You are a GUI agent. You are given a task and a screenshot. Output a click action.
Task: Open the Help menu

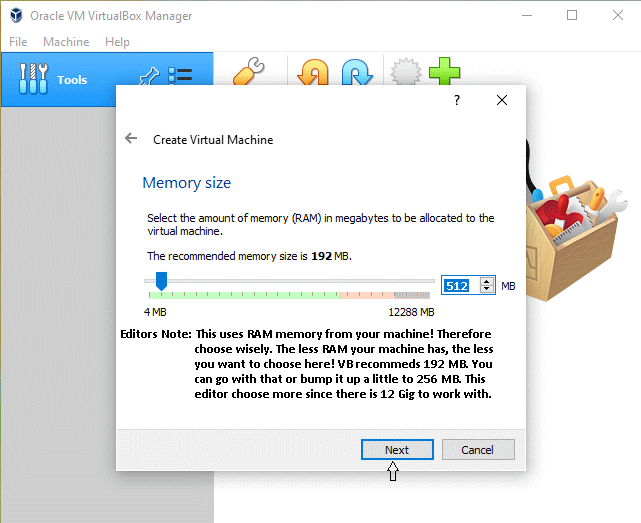(117, 42)
